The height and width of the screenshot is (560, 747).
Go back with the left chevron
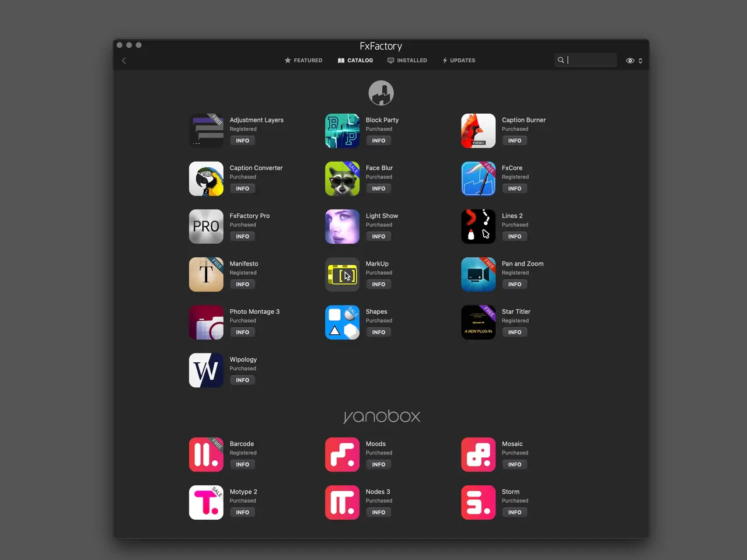(124, 61)
